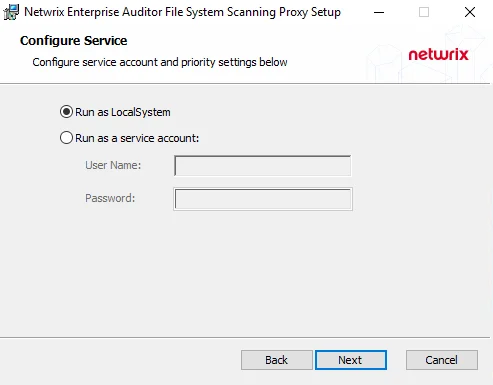Click the Password label

pos(110,198)
